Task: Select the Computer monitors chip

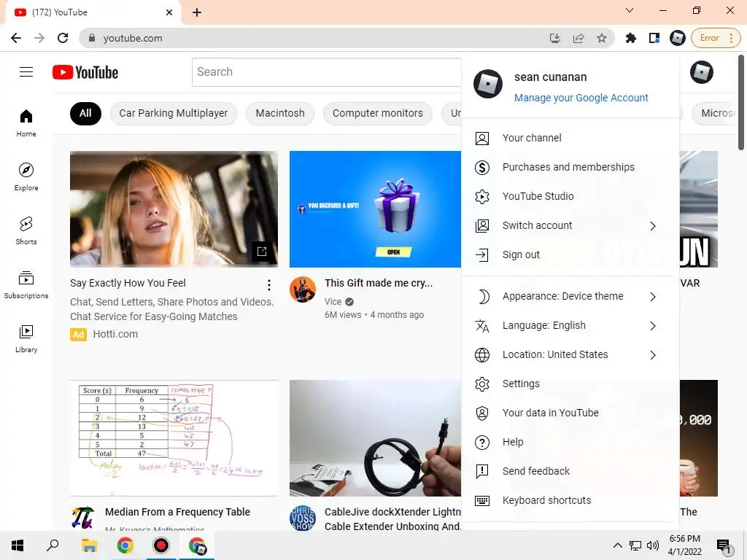Action: (378, 113)
